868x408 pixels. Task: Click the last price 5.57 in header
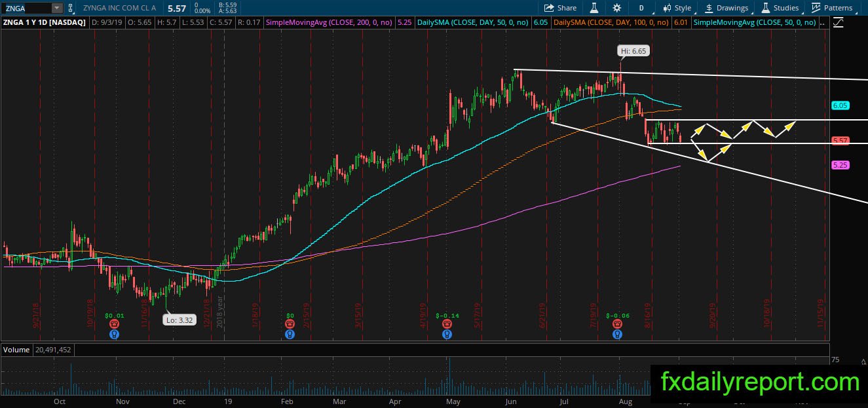click(178, 8)
